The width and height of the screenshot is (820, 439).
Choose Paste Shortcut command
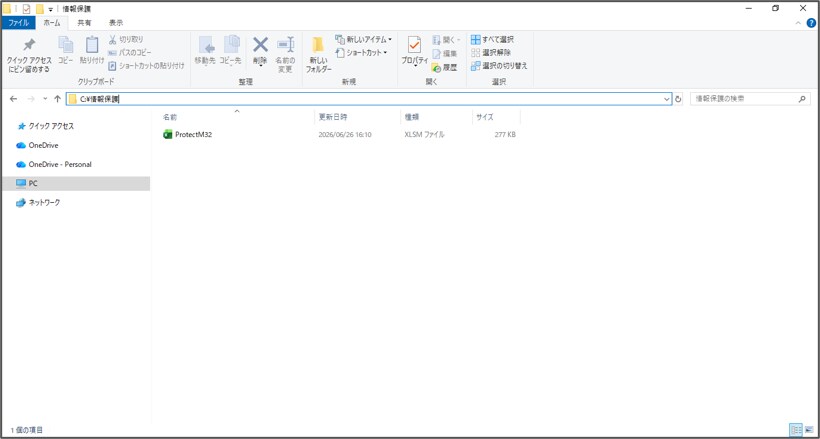click(146, 65)
